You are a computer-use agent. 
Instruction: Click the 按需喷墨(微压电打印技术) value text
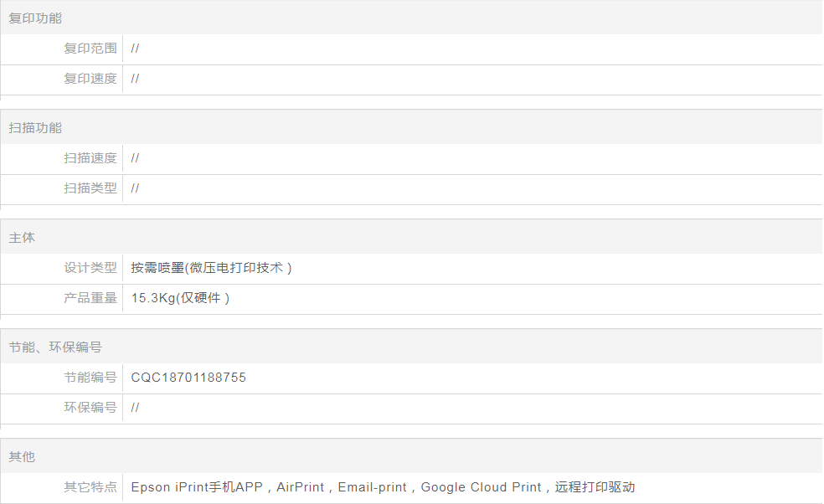pos(211,268)
